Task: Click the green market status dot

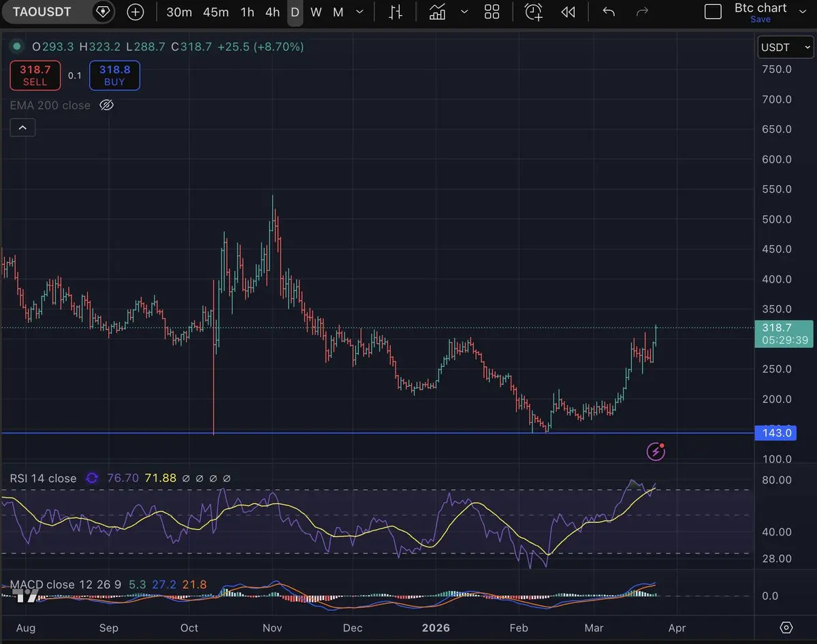Action: coord(17,47)
